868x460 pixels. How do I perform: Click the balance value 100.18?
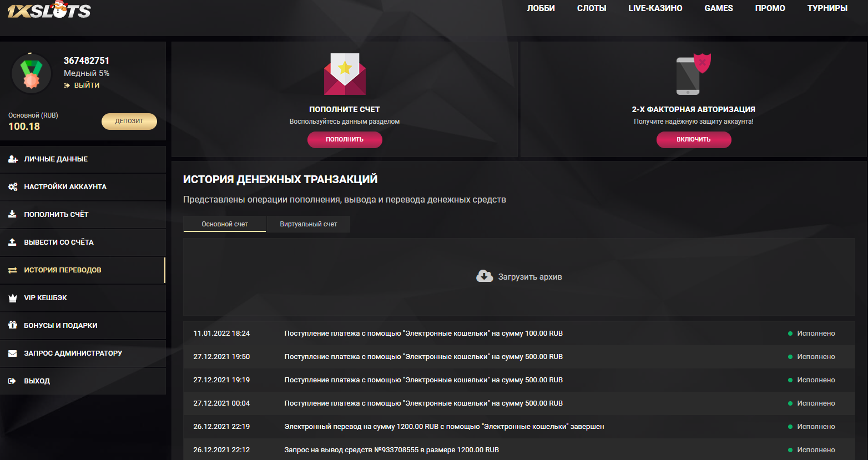(x=24, y=127)
